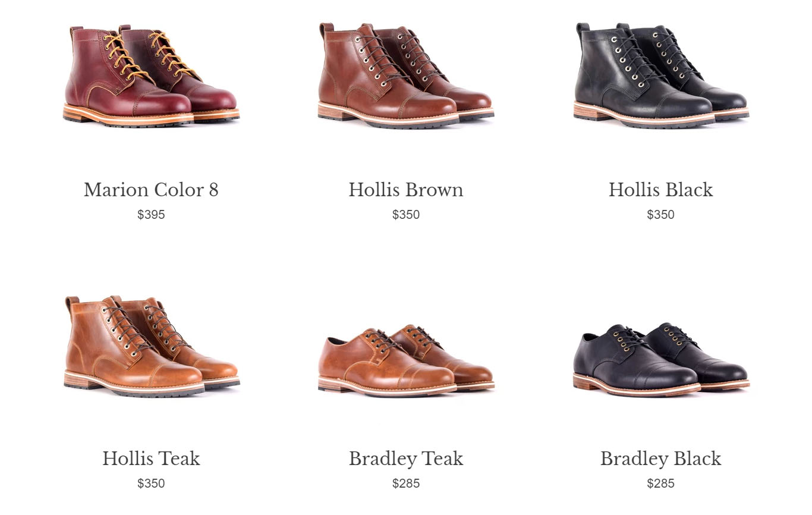This screenshot has width=812, height=515.
Task: Click the $350 price under Hollis Black
Action: coord(660,215)
